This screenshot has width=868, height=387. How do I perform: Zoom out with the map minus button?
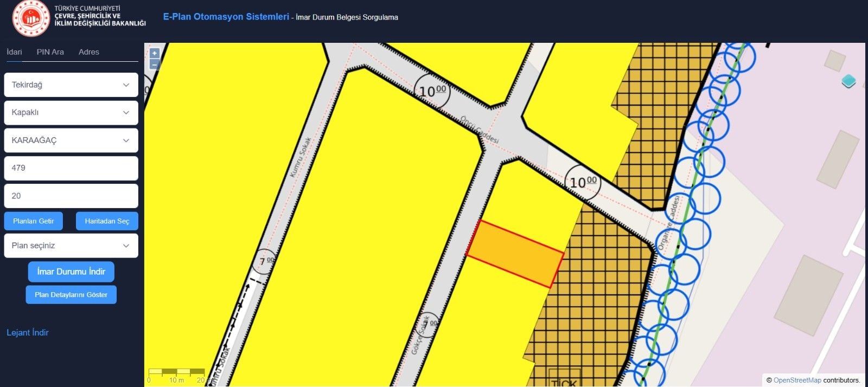[x=155, y=65]
